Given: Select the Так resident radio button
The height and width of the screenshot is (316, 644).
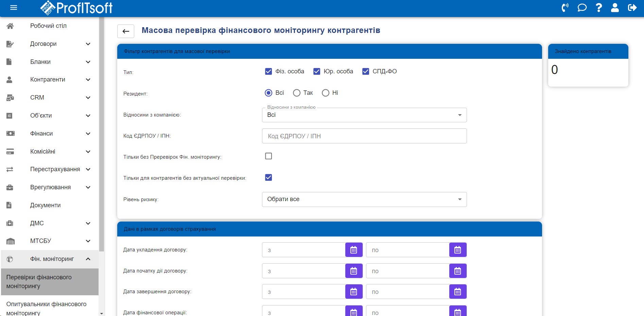Looking at the screenshot, I should point(297,93).
